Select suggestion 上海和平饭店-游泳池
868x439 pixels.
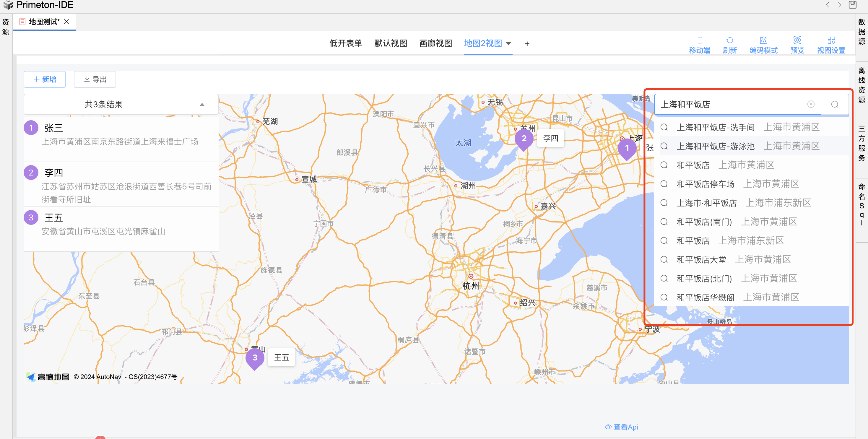pos(715,146)
